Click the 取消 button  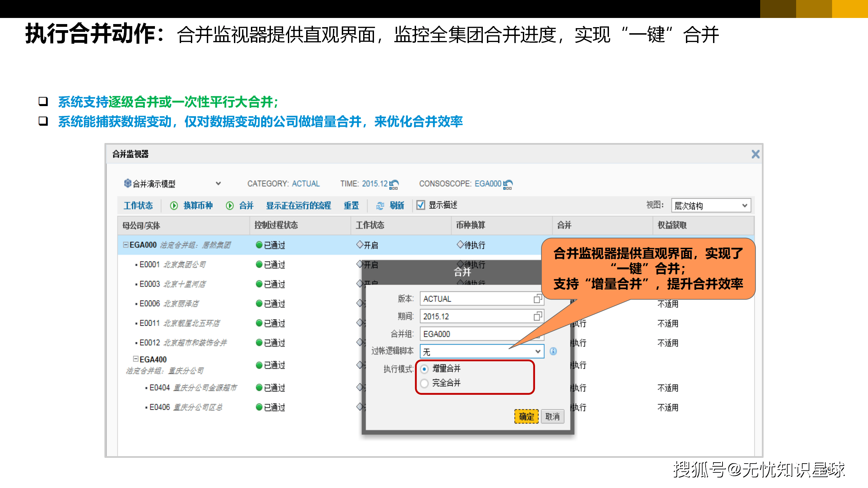coord(552,416)
